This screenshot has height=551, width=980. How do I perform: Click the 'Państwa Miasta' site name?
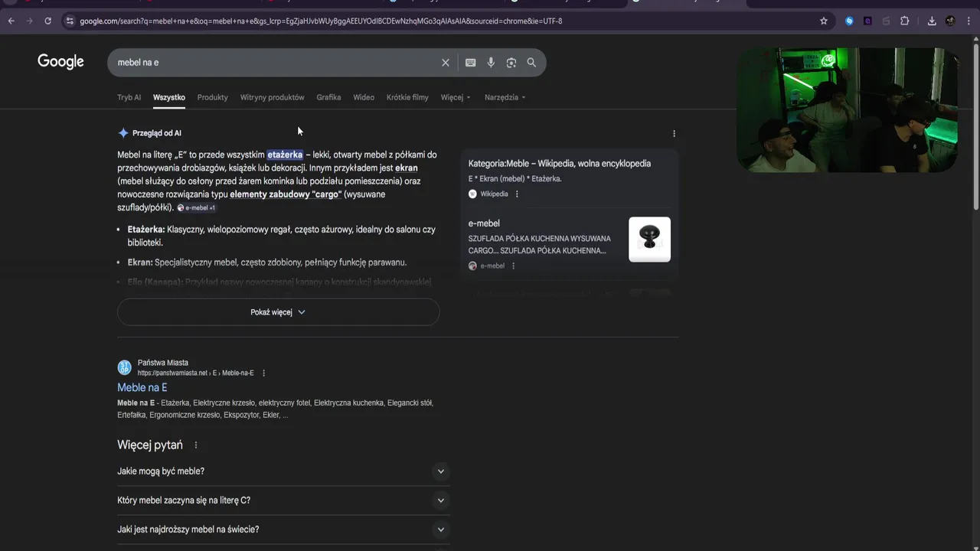pos(163,363)
